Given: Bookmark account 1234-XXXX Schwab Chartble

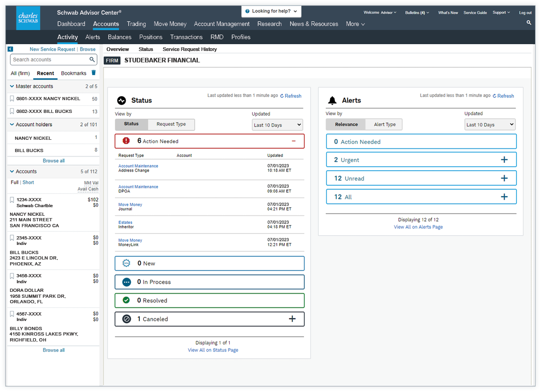Looking at the screenshot, I should (12, 199).
